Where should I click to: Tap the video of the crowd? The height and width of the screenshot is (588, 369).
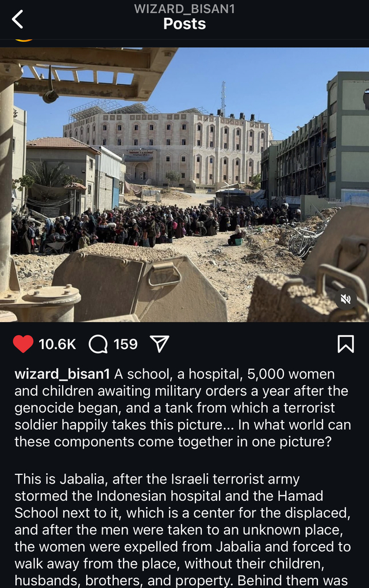[x=184, y=184]
